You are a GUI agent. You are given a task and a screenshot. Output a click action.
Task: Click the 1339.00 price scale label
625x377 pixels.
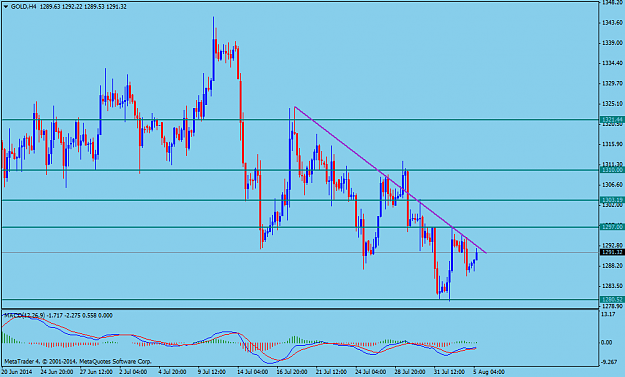click(613, 43)
